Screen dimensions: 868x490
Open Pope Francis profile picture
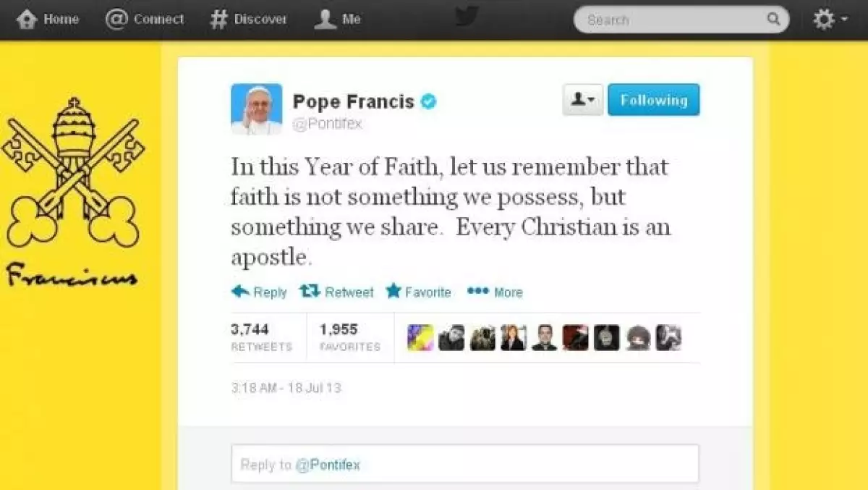[256, 109]
